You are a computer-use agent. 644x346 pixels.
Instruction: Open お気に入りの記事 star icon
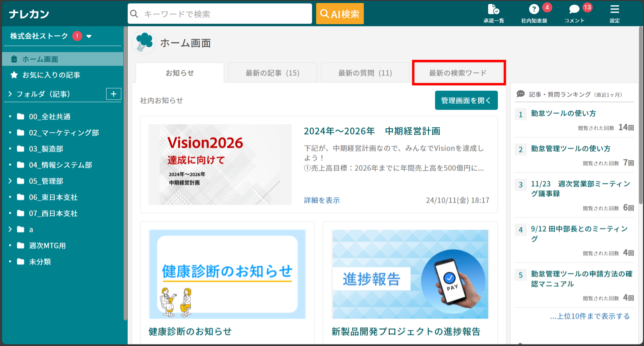14,75
